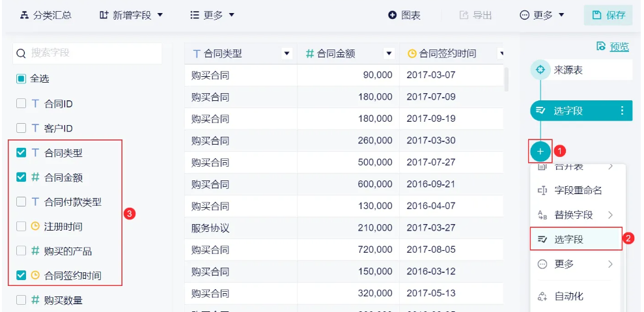
Task: Click the 自动化 automation icon
Action: 542,296
